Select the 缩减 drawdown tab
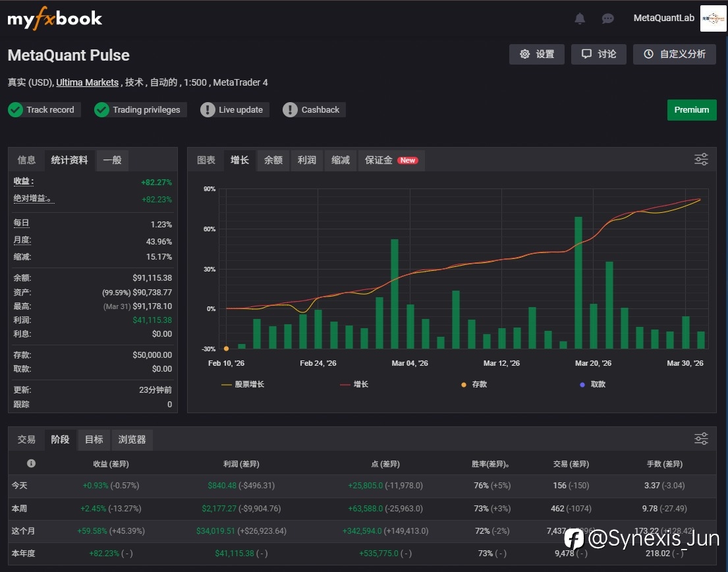The image size is (728, 572). [x=341, y=160]
